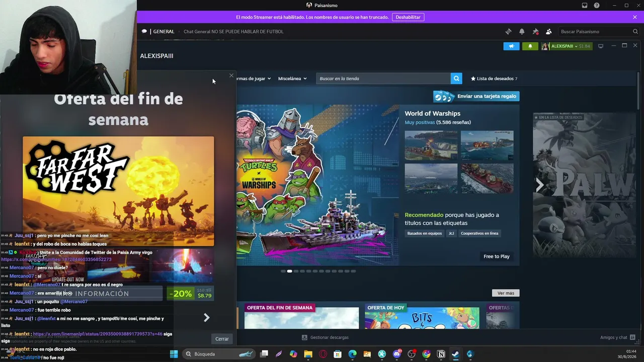Advance featured carousel with right arrow
This screenshot has width=644, height=362.
(539, 185)
